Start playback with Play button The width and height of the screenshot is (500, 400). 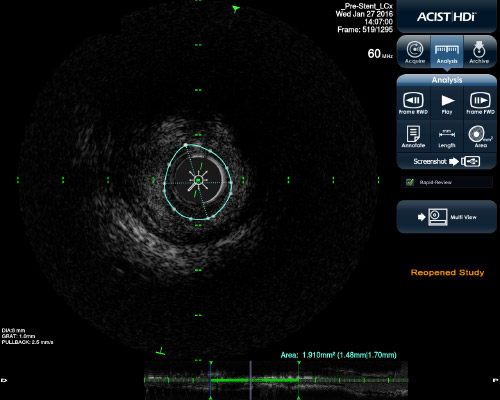(x=447, y=103)
